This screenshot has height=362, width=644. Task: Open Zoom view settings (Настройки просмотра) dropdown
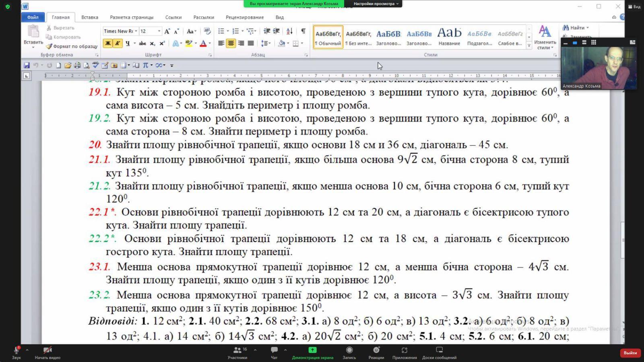376,4
